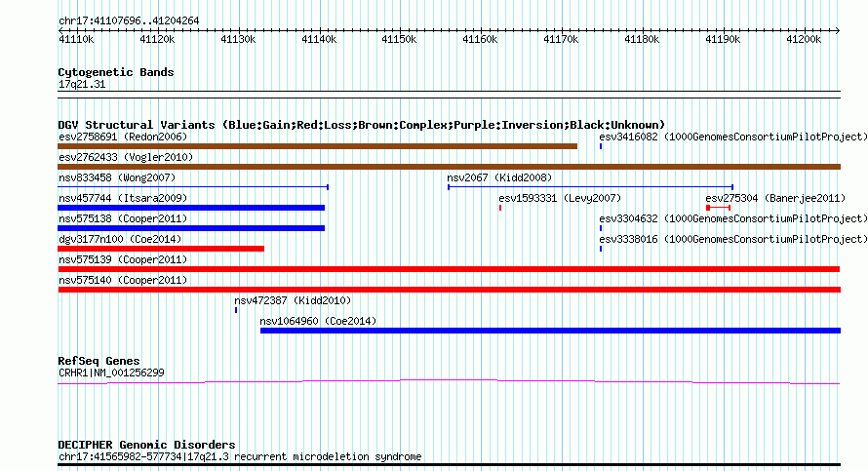Image resolution: width=868 pixels, height=471 pixels.
Task: Click the esv1593331 (Levy2007) red marker
Action: point(500,208)
